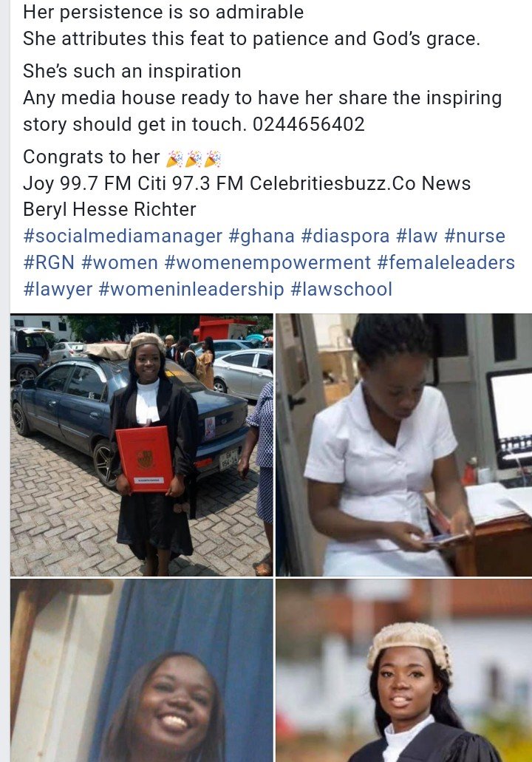Tap the #nurse hashtag
532x762 pixels.
click(474, 237)
